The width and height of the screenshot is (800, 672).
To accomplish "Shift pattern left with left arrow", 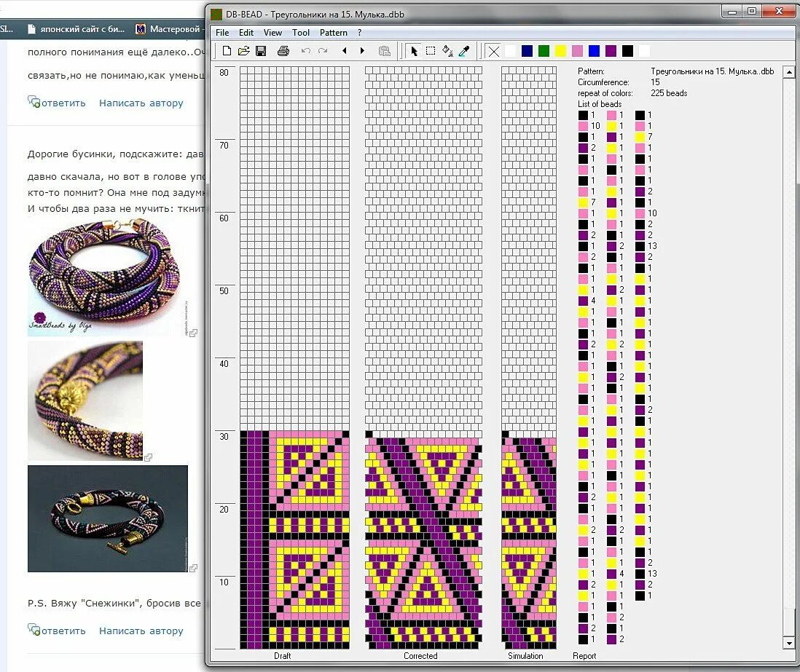I will coord(345,51).
